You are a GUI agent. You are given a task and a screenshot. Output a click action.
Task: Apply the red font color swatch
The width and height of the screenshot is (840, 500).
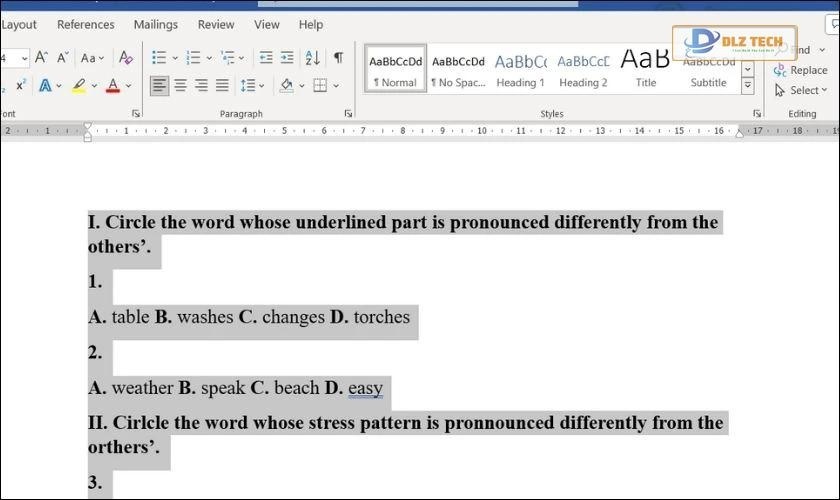113,86
